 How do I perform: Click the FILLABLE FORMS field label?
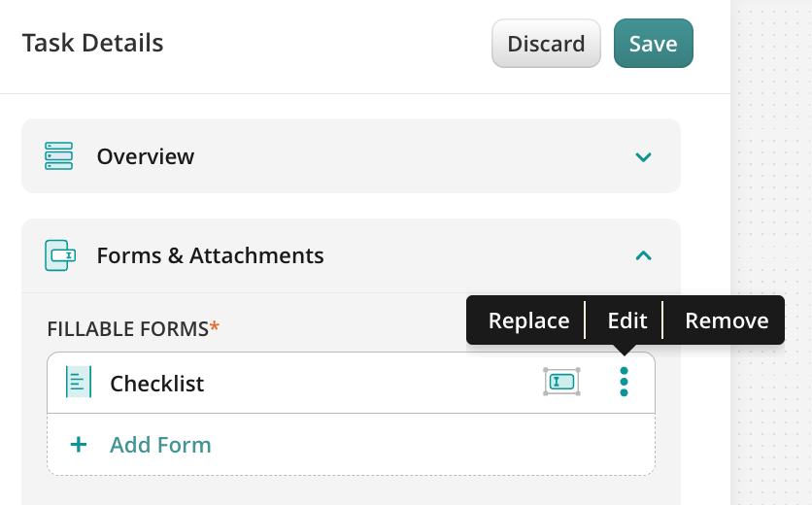tap(128, 329)
